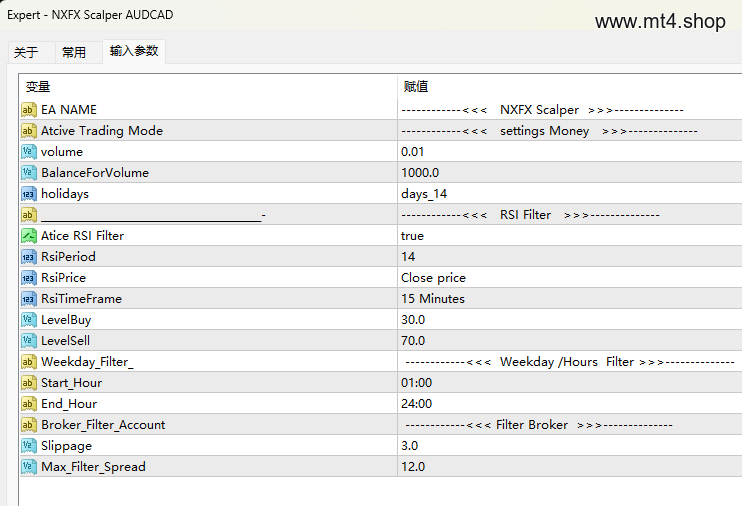Click the icon beside Slippage
742x506 pixels.
click(x=29, y=445)
